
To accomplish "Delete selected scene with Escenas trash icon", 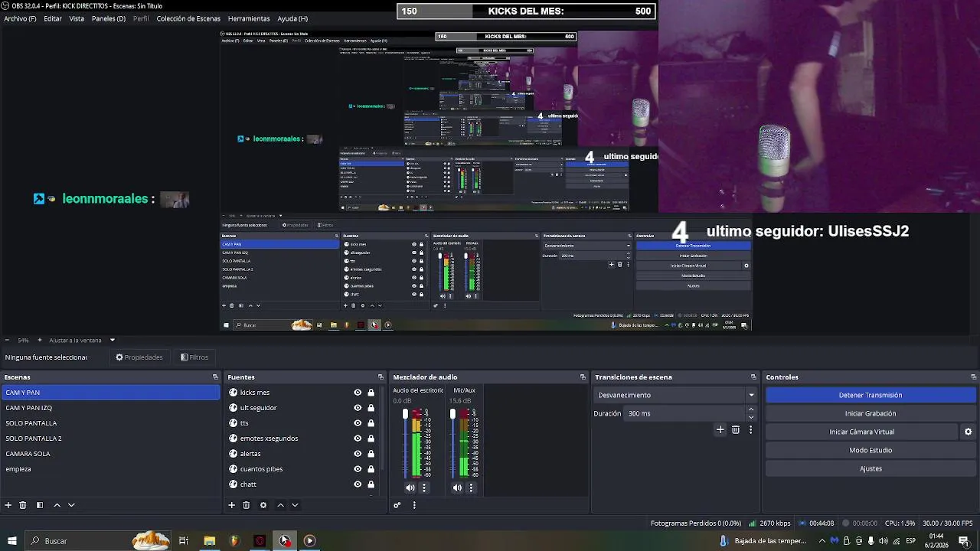I will [23, 505].
